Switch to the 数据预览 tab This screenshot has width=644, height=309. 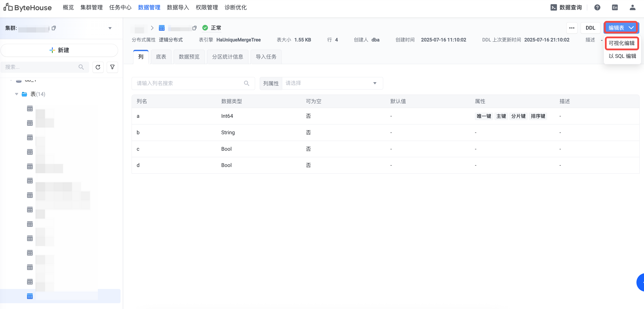[x=189, y=57]
